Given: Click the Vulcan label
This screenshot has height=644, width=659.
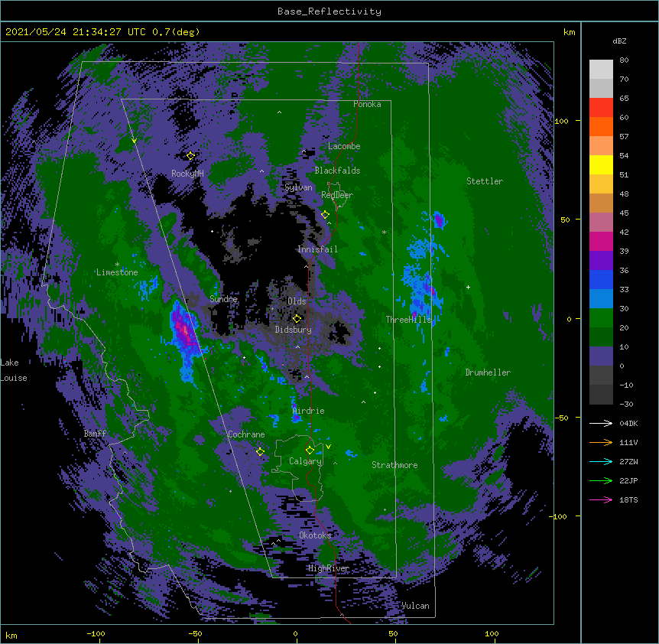Looking at the screenshot, I should coord(415,606).
